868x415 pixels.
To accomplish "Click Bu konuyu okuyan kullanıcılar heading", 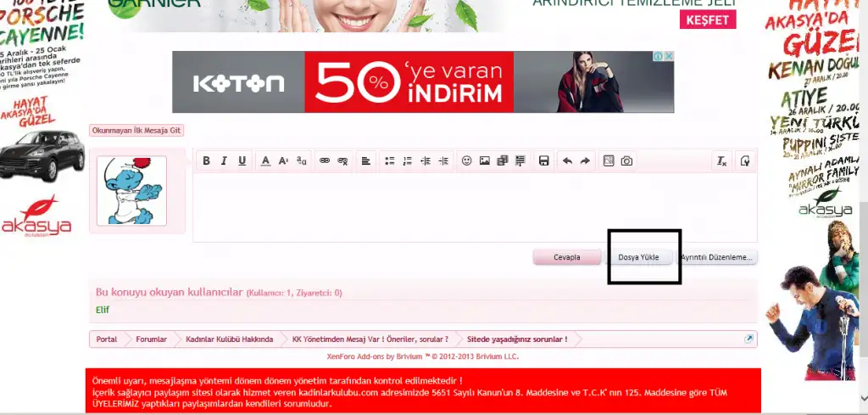I will click(170, 292).
